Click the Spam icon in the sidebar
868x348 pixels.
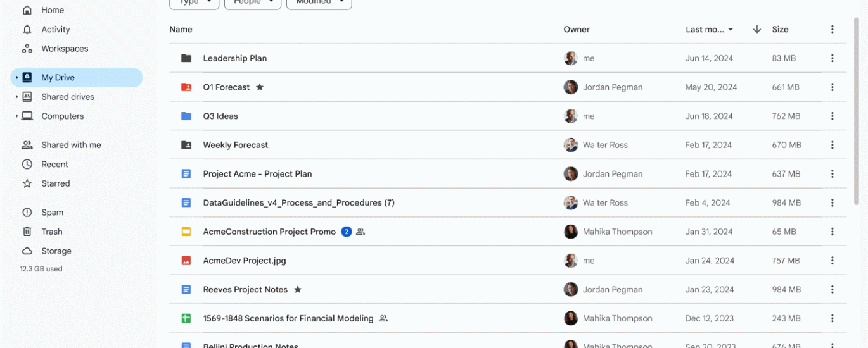(x=27, y=213)
